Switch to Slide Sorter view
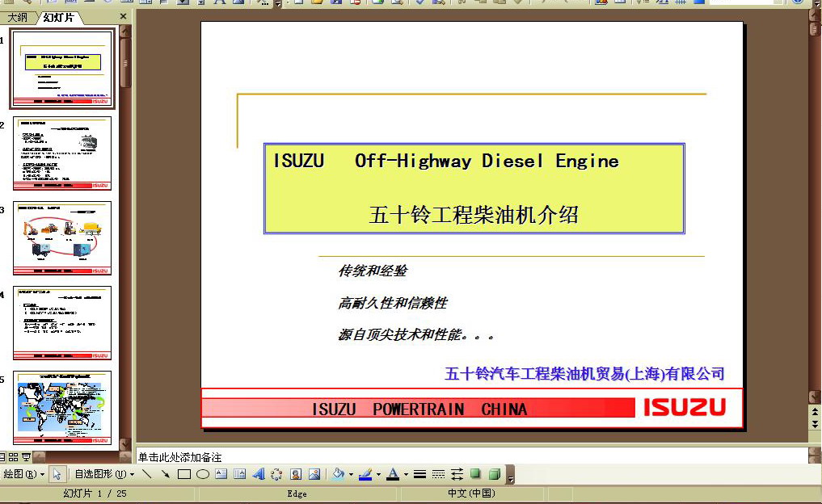822x504 pixels. 14,457
